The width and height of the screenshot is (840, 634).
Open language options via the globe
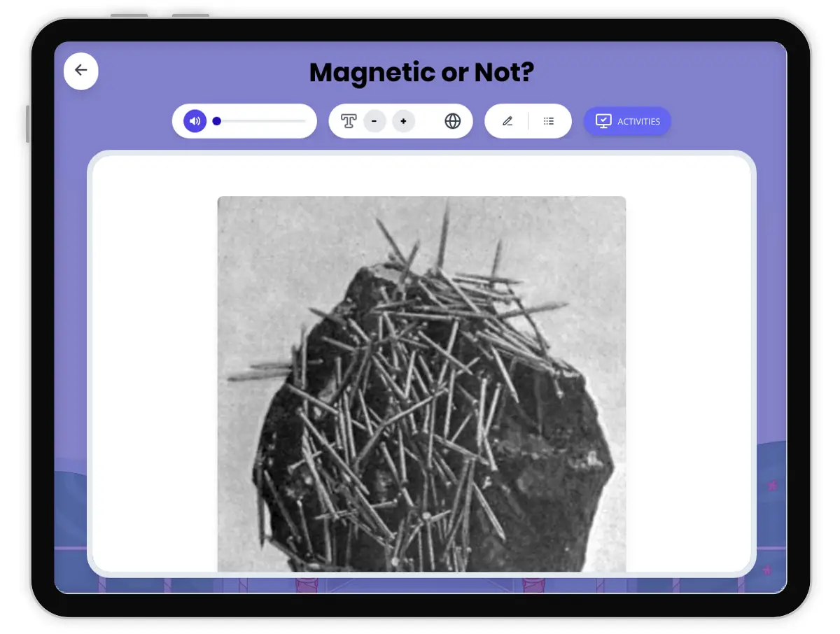tap(453, 121)
